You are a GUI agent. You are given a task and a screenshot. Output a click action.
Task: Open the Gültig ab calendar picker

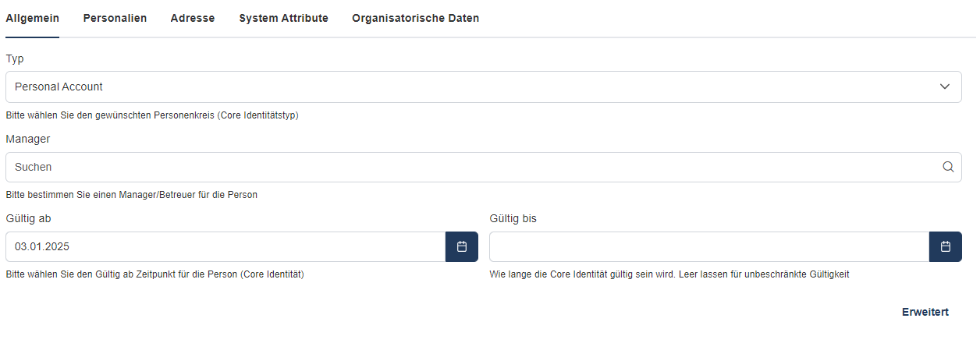tap(462, 246)
